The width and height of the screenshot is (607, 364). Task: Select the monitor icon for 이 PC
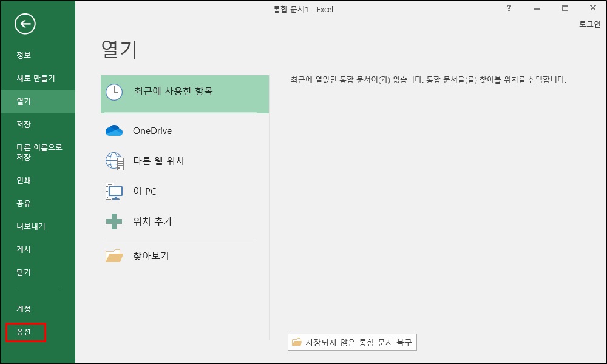pos(114,190)
